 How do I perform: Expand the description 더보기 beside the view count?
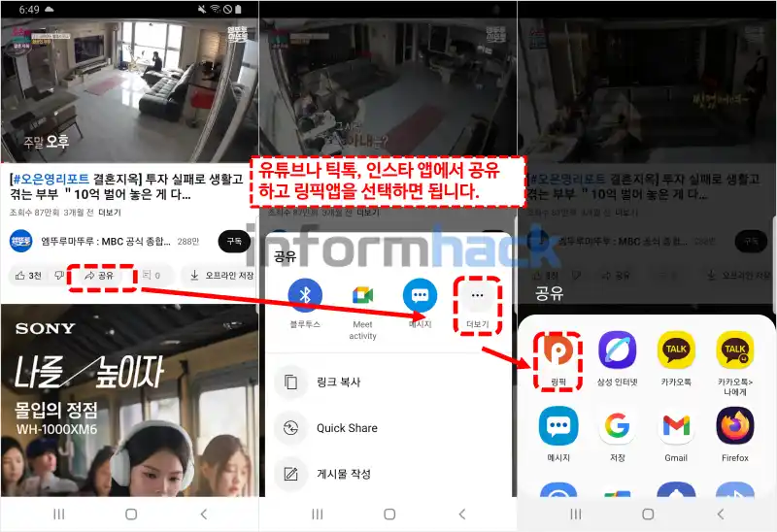click(x=110, y=211)
